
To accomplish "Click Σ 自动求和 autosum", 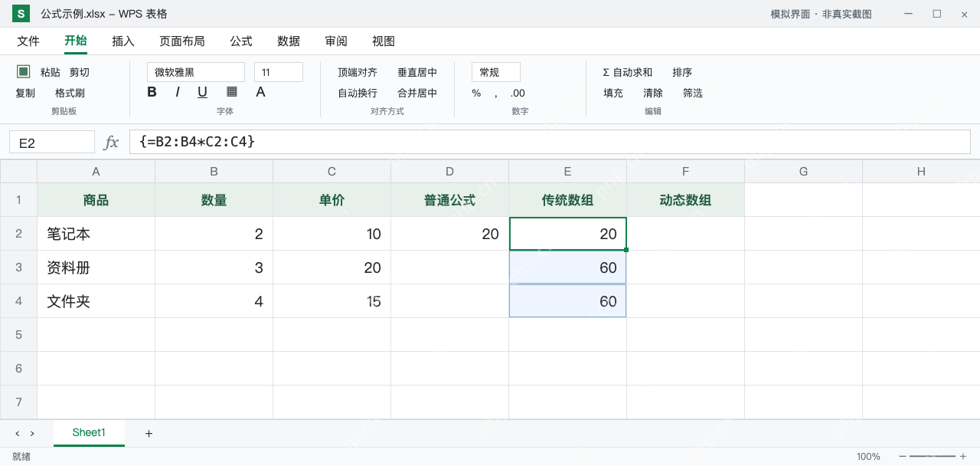I will tap(628, 72).
